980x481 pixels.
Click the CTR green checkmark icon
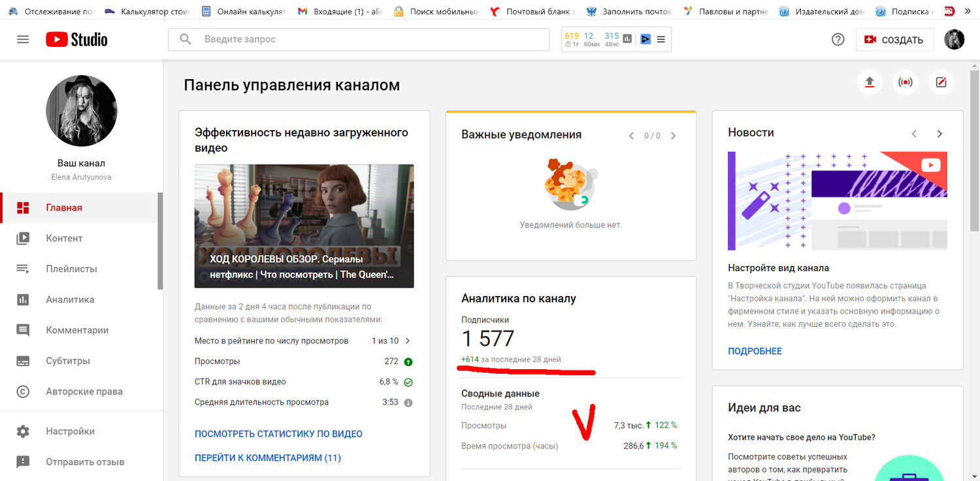[x=408, y=382]
